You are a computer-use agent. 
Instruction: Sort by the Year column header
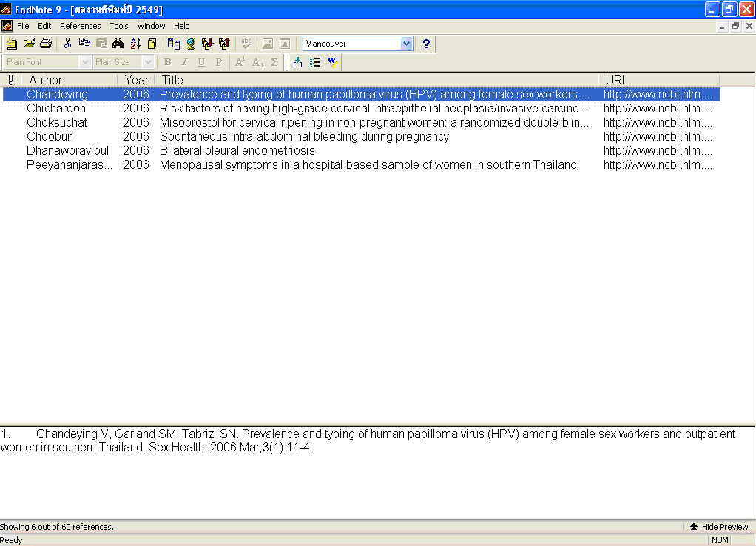[x=136, y=80]
